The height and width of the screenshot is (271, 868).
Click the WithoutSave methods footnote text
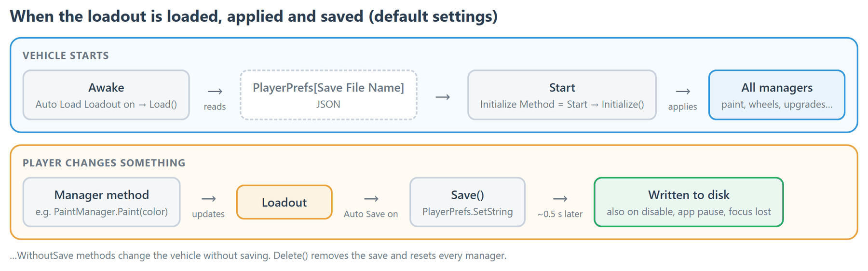pos(258,256)
